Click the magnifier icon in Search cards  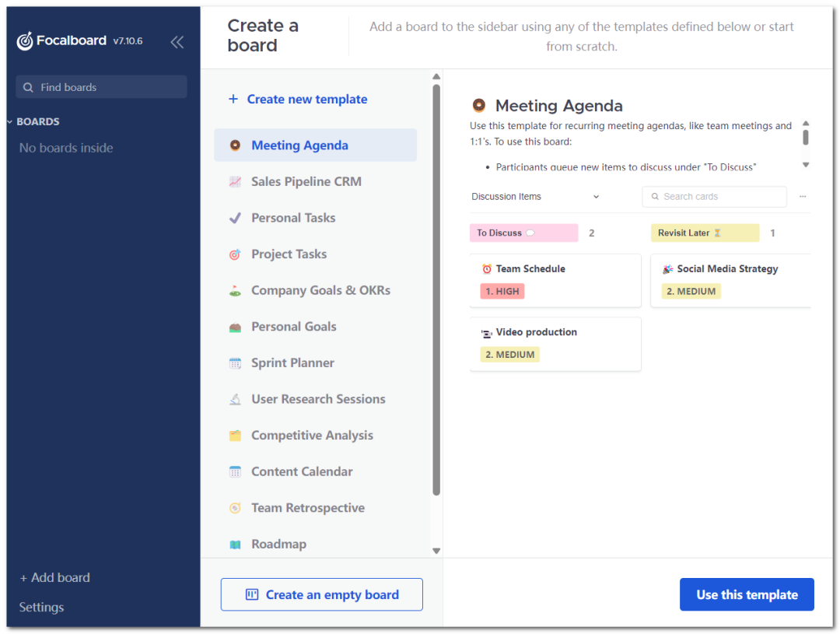click(655, 197)
